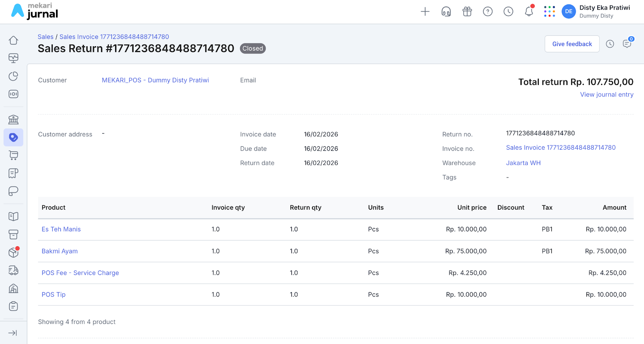Click the headset support icon
This screenshot has width=644, height=344.
pyautogui.click(x=446, y=12)
